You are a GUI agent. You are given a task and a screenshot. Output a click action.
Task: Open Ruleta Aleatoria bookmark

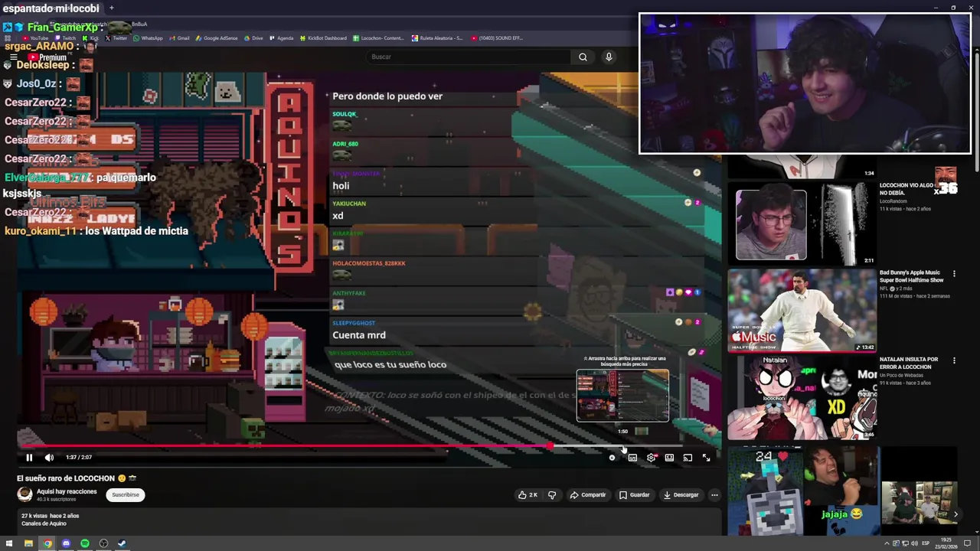click(436, 38)
